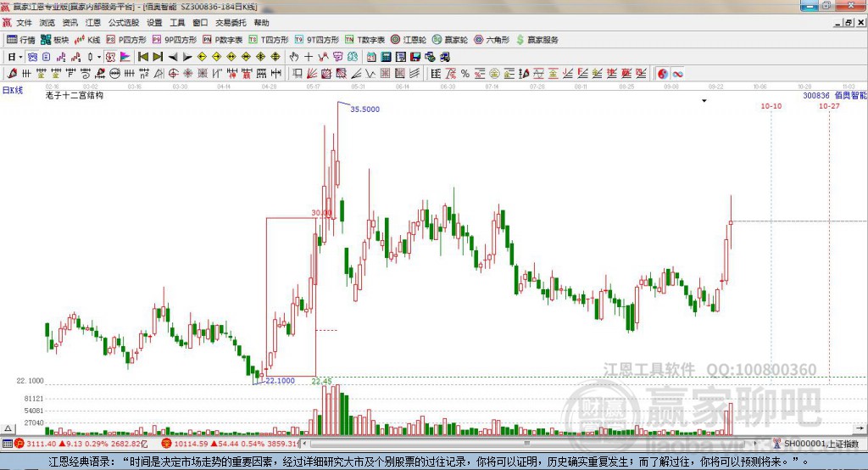Open the 9P四方形 tool
The height and width of the screenshot is (470, 868).
pyautogui.click(x=175, y=40)
